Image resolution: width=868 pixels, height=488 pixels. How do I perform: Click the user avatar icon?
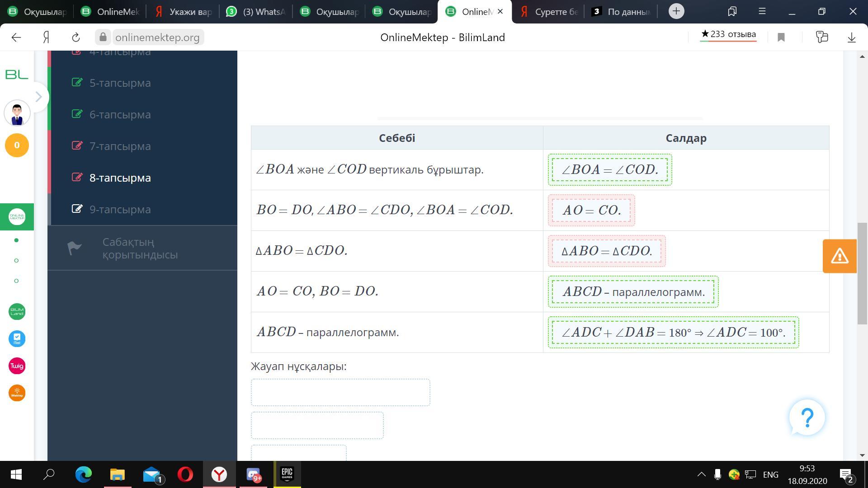tap(17, 113)
